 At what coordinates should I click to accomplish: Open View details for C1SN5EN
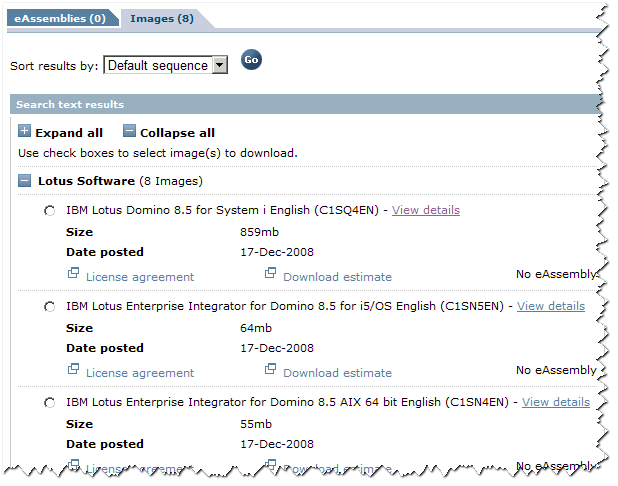[551, 306]
